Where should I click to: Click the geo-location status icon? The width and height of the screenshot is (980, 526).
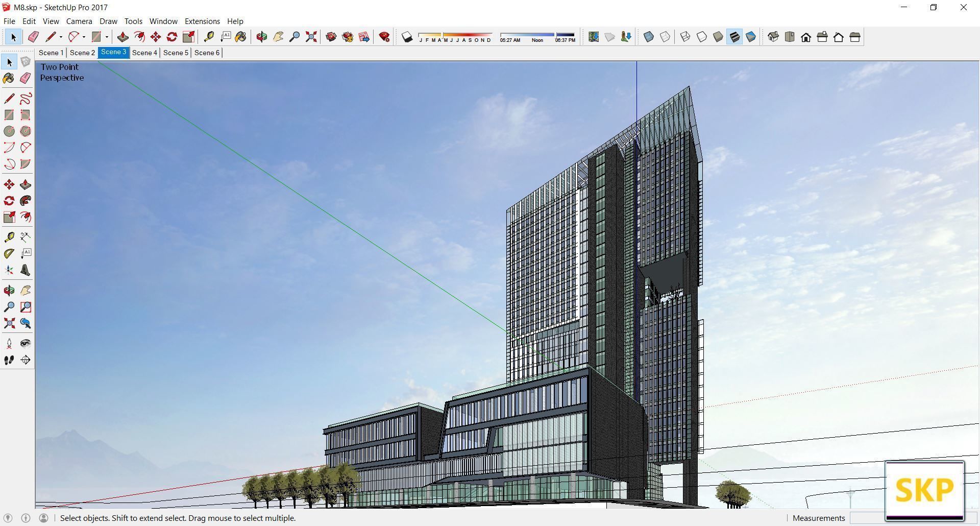pyautogui.click(x=8, y=518)
